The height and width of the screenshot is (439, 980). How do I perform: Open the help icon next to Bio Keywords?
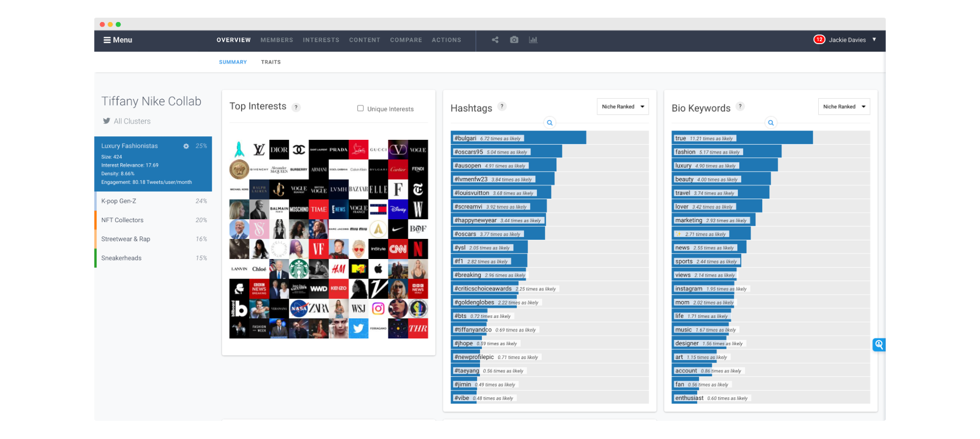740,106
